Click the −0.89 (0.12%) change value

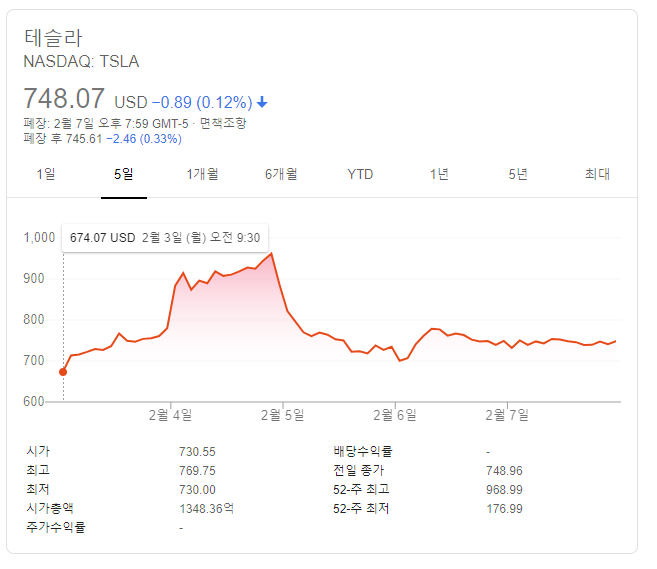(202, 102)
